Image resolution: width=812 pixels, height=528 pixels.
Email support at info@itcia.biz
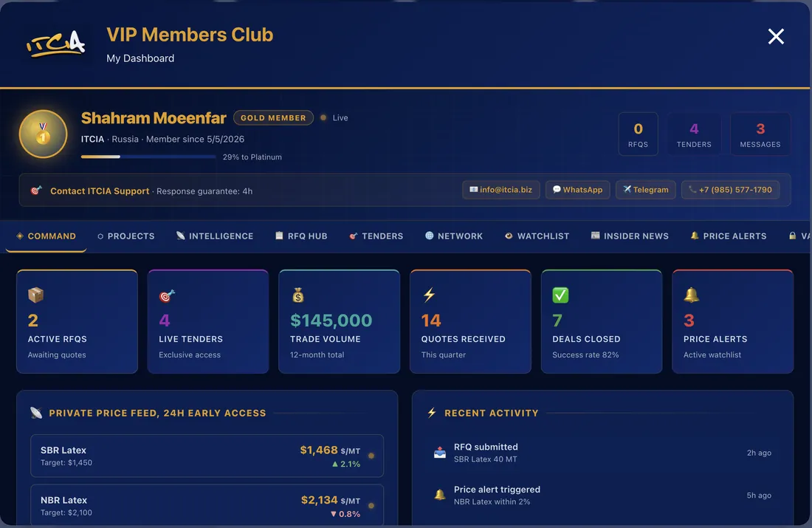(500, 190)
